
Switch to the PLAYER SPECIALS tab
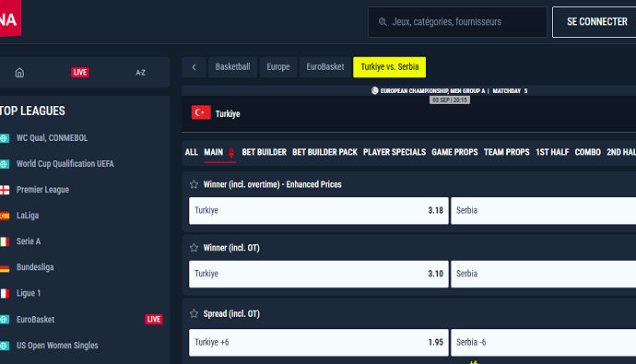click(395, 152)
